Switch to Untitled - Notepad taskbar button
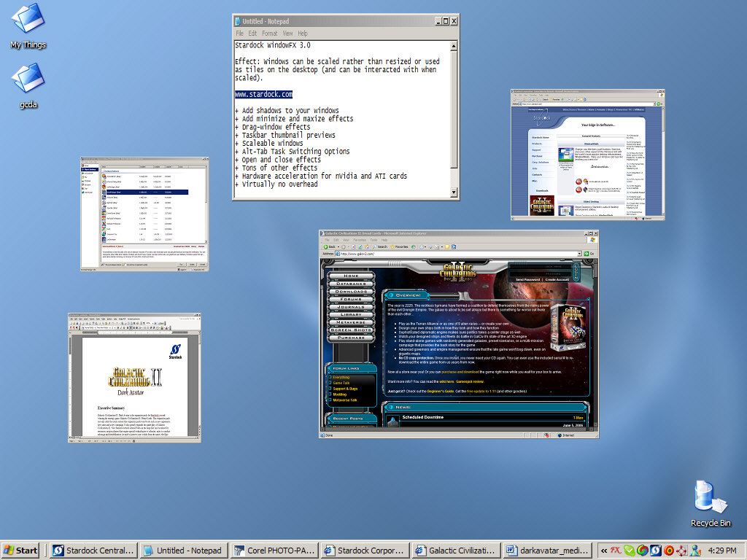The image size is (747, 560). coord(185,551)
